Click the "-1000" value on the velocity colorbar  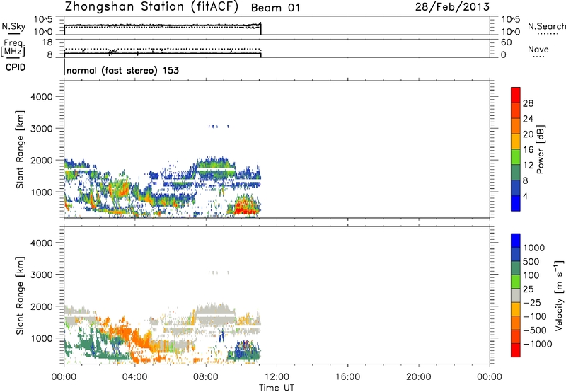tap(538, 344)
